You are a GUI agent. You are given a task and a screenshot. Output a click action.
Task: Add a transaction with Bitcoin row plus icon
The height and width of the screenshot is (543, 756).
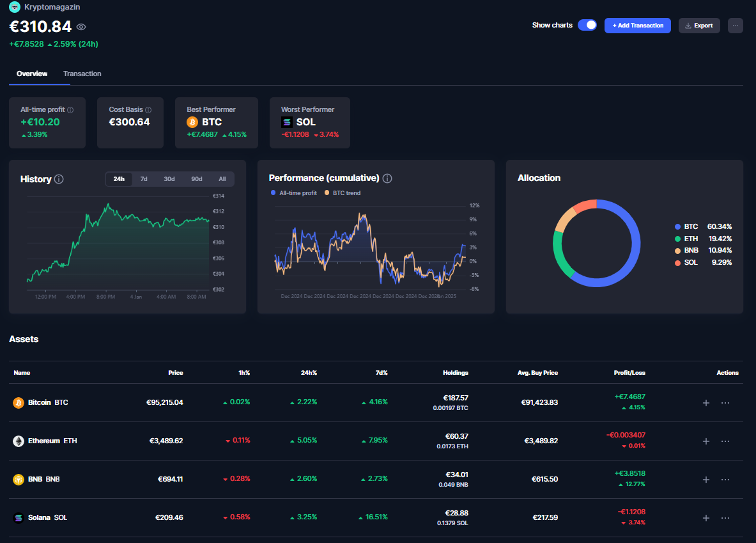pyautogui.click(x=706, y=403)
